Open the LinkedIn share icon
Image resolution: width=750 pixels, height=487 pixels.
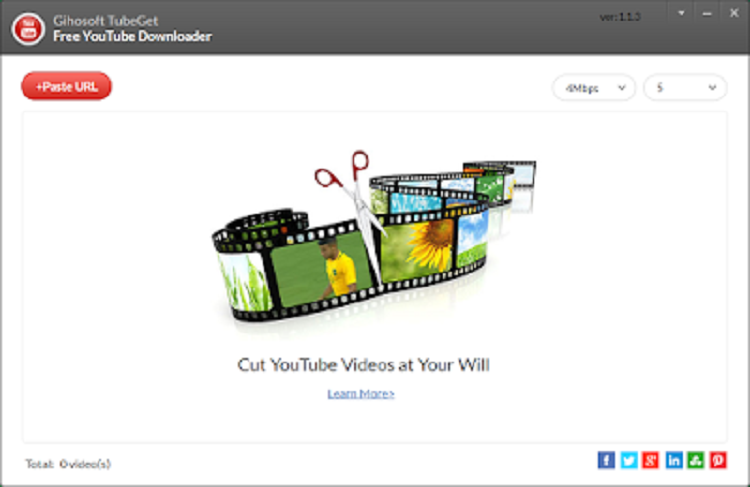coord(674,460)
